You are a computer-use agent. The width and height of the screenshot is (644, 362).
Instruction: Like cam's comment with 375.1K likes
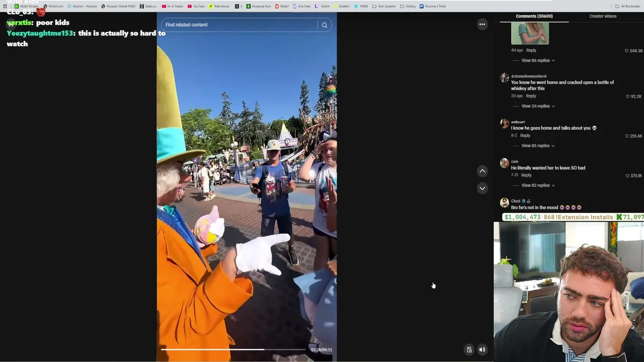tap(627, 176)
